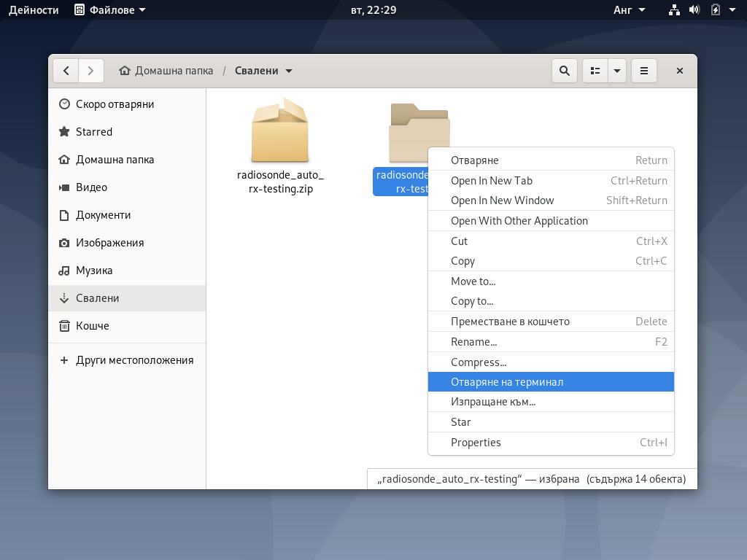
Task: Click the document icon beside Документи
Action: (64, 215)
